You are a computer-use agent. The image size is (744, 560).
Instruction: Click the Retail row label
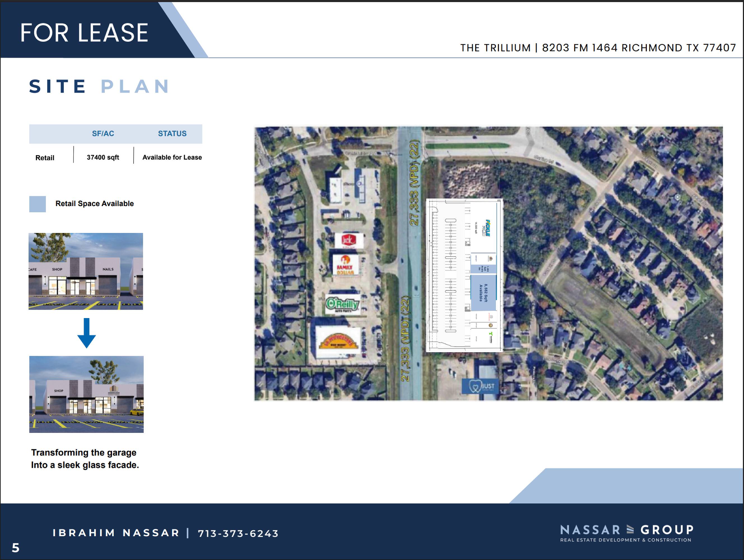pos(45,158)
